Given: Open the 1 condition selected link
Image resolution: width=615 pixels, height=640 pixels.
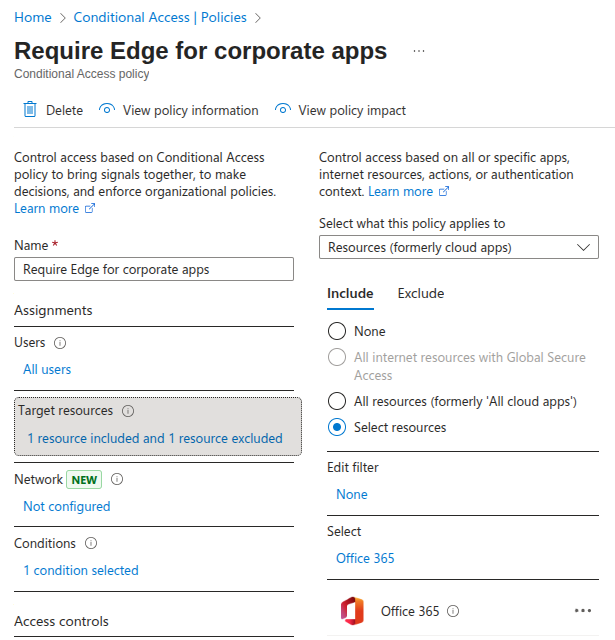Looking at the screenshot, I should point(81,571).
